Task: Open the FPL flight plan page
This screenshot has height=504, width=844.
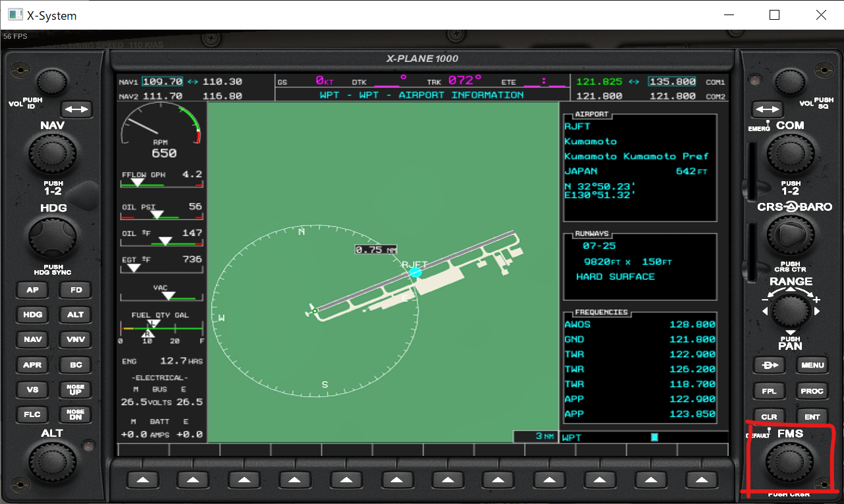Action: tap(769, 391)
